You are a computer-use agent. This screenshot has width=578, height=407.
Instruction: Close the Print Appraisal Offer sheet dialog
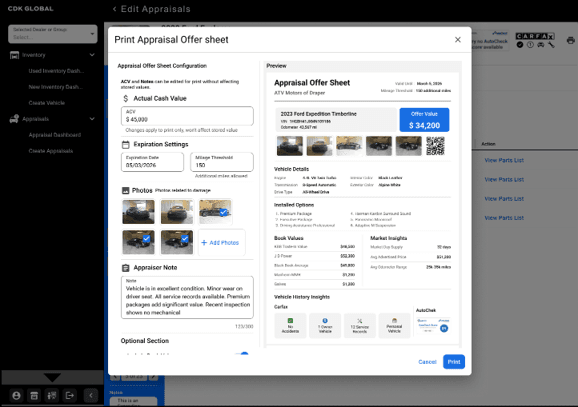click(458, 39)
